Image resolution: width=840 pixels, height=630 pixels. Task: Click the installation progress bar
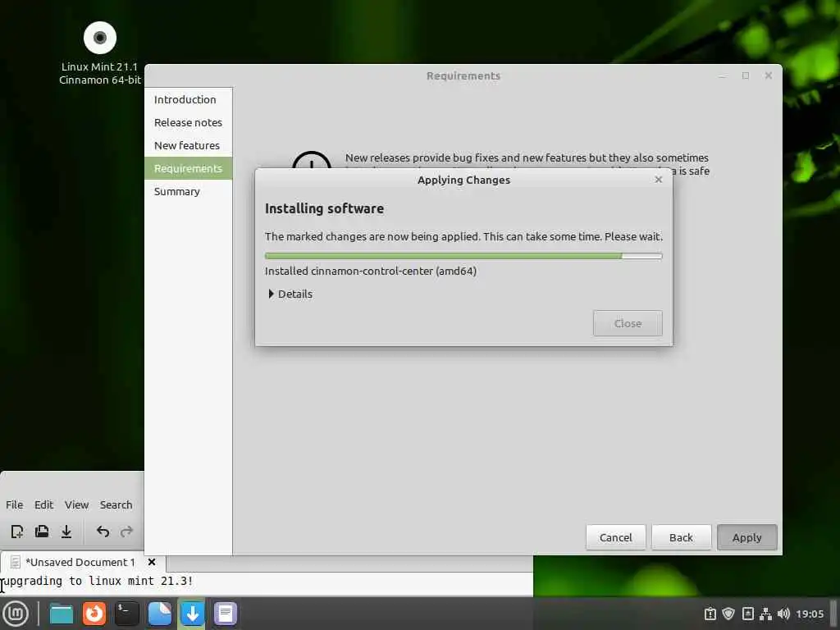[463, 256]
